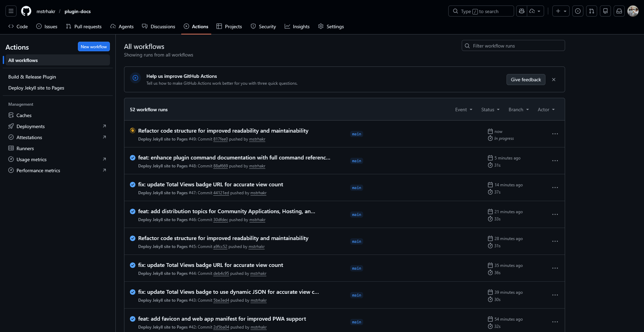Open Caches under Management

coord(23,115)
